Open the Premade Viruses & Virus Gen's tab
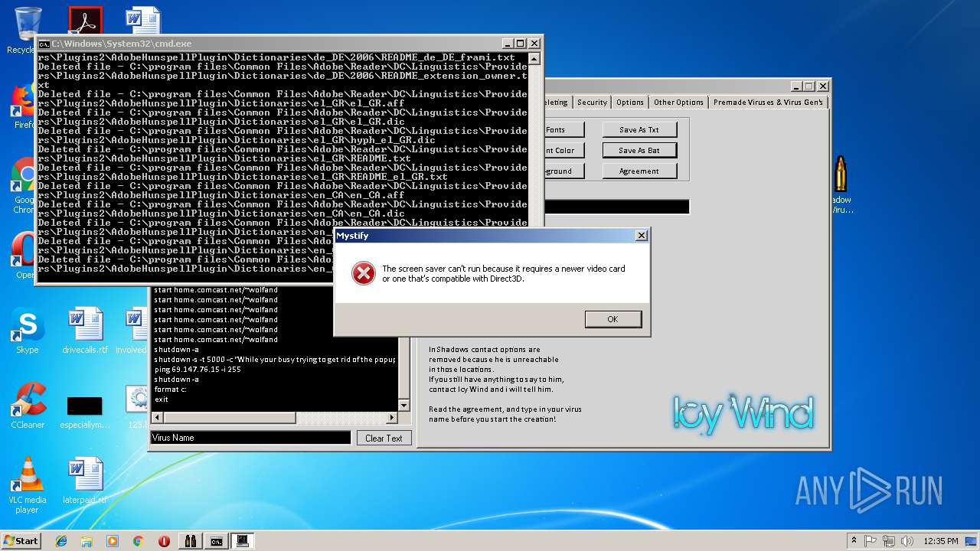This screenshot has height=551, width=980. 768,103
